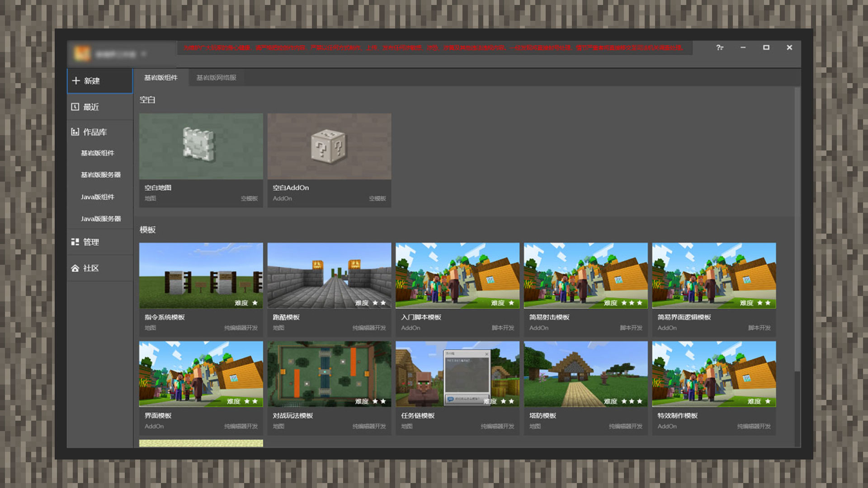Open Java版组件 in sidebar
Image resolution: width=868 pixels, height=488 pixels.
pyautogui.click(x=97, y=197)
